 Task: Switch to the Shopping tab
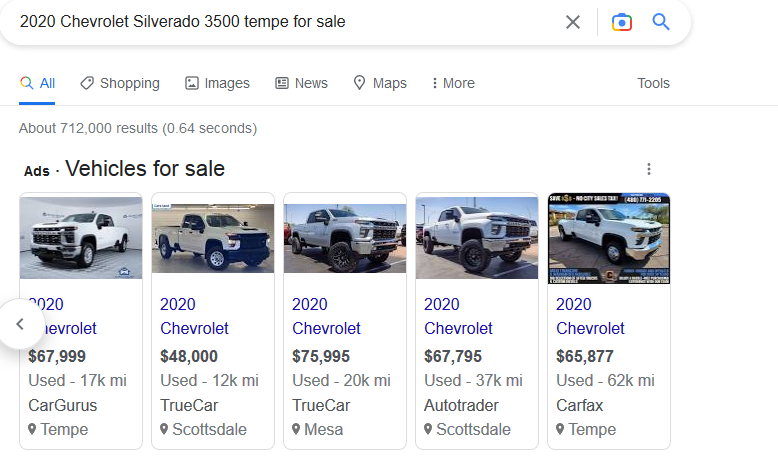120,83
